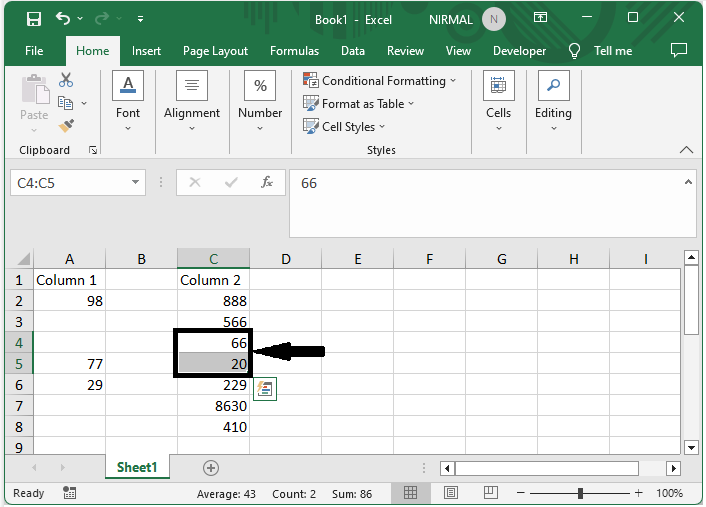Switch to Page Break Preview view
This screenshot has width=706, height=507.
tap(490, 493)
